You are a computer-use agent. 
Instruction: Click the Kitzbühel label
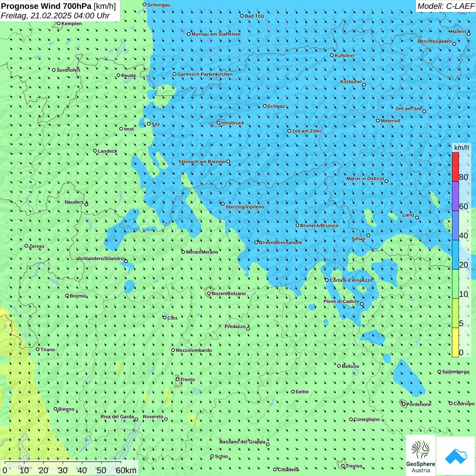351,82
